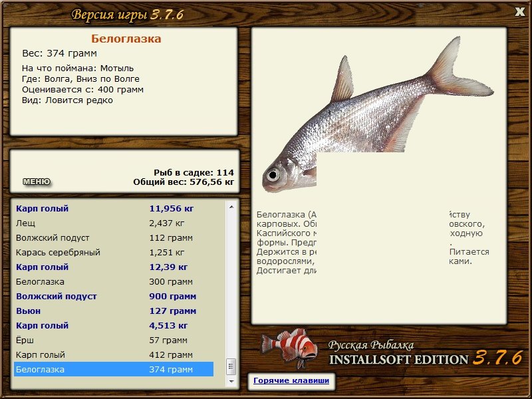This screenshot has width=532, height=399.
Task: Click the fish list scroll up arrow
Action: click(231, 207)
